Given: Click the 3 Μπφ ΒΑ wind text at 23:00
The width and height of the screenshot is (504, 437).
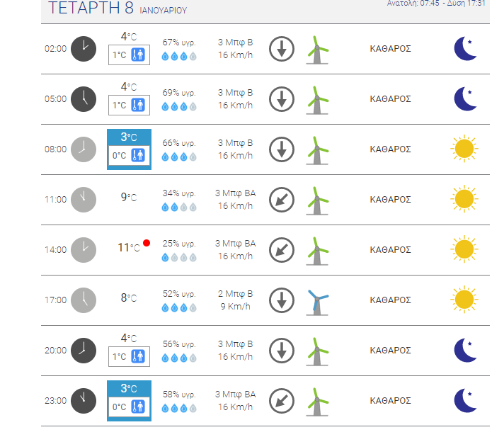Looking at the screenshot, I should tap(235, 394).
